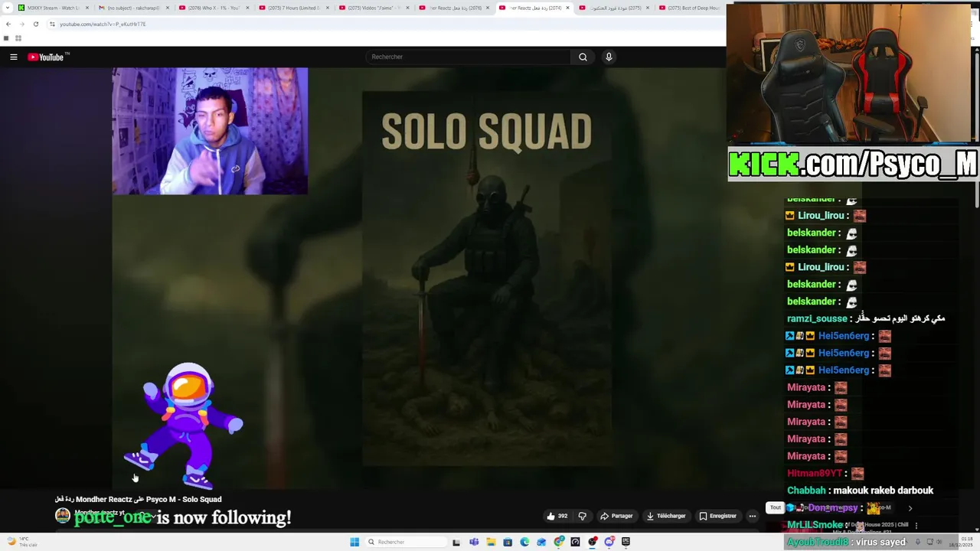This screenshot has height=551, width=980.
Task: Open Discord from taskbar
Action: [x=609, y=542]
